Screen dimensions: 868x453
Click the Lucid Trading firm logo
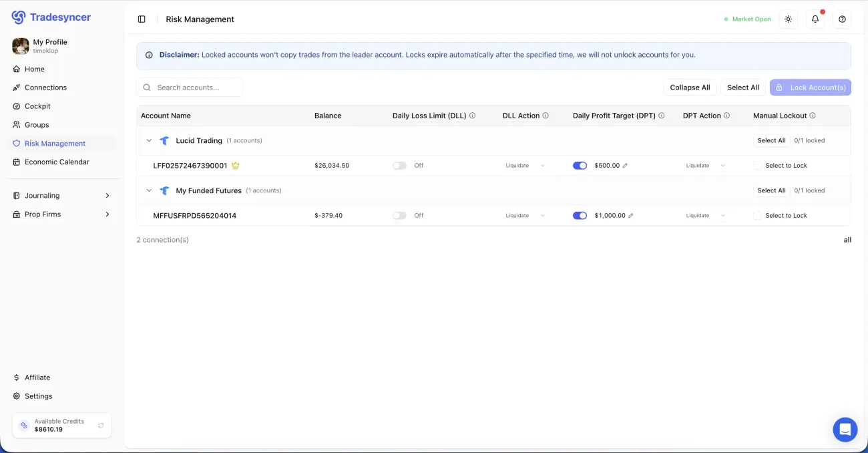coord(164,141)
